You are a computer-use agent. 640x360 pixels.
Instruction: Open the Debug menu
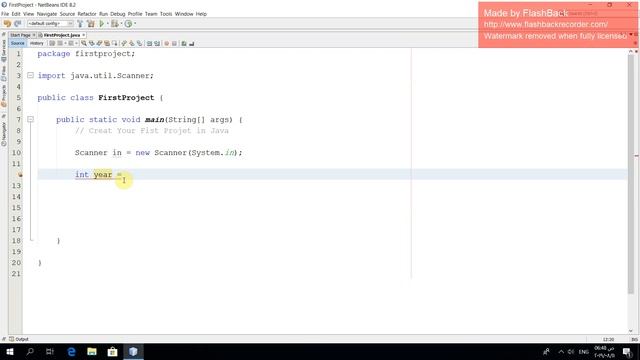pyautogui.click(x=118, y=14)
